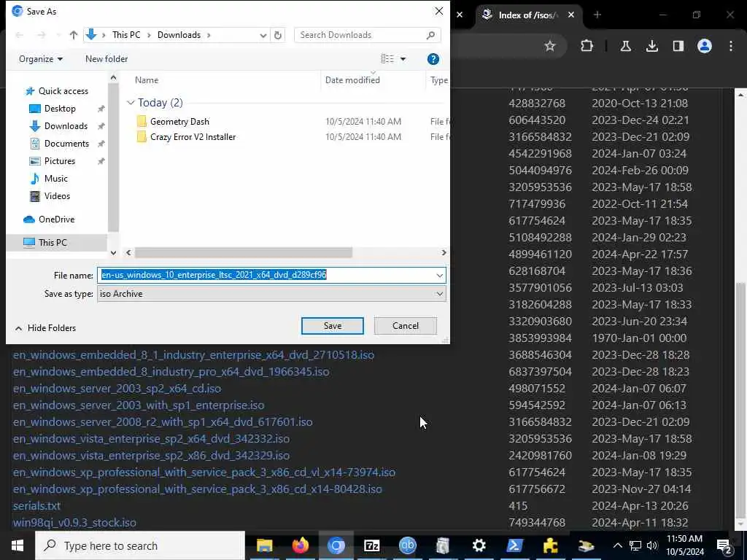This screenshot has height=560, width=747.
Task: Open the address bar history dropdown
Action: 263,35
